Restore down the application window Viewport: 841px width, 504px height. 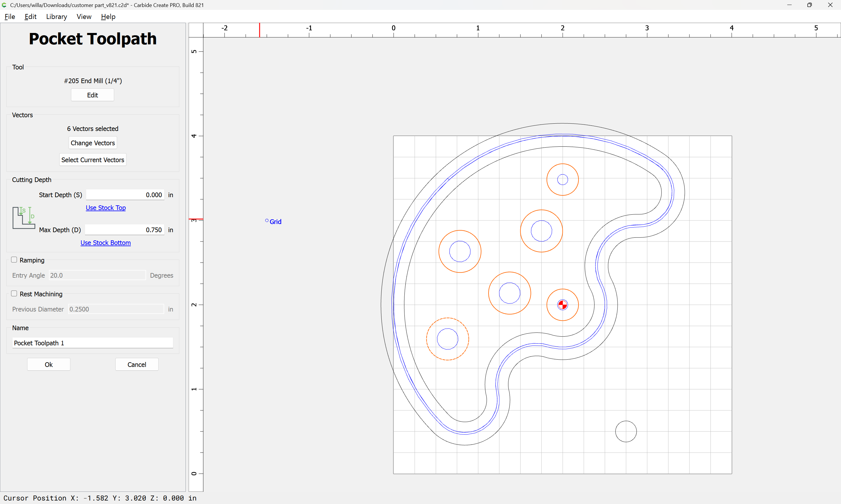(x=809, y=5)
